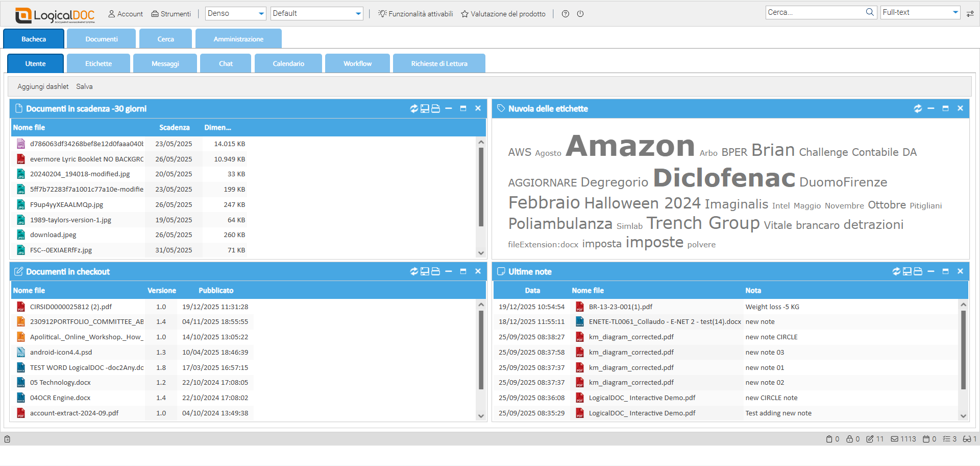Open the Account menu
This screenshot has height=466, width=980.
coord(126,14)
